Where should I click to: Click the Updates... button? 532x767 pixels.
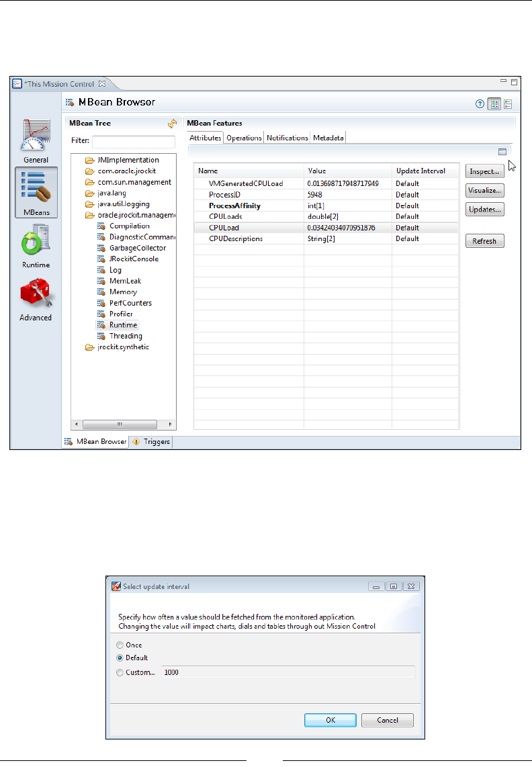(484, 210)
